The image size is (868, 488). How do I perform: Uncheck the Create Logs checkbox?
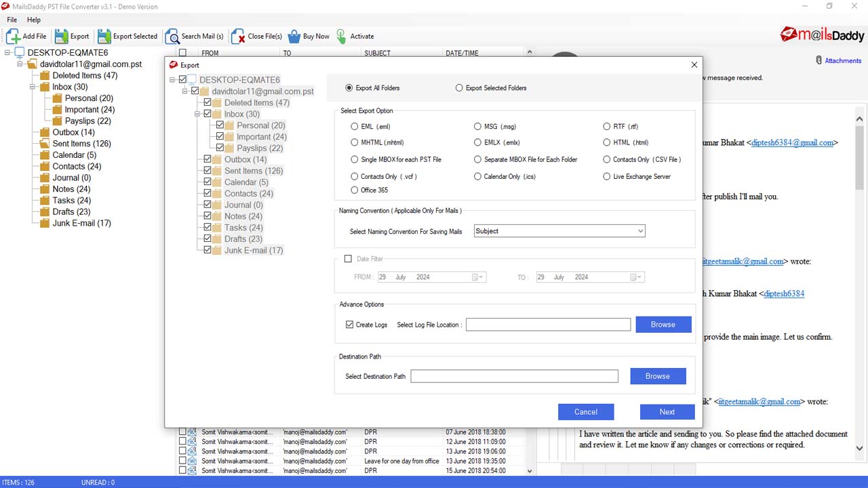349,325
